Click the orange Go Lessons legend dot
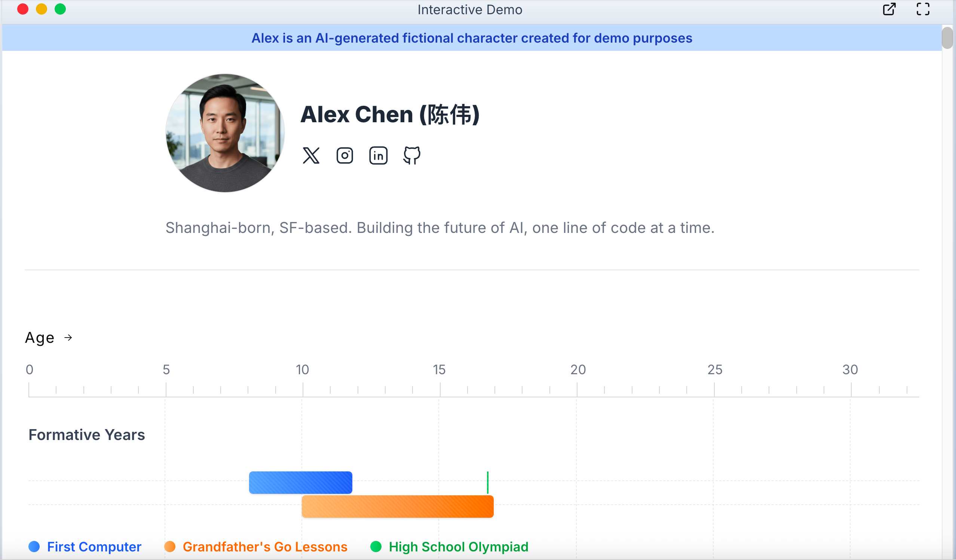The width and height of the screenshot is (956, 560). point(170,546)
